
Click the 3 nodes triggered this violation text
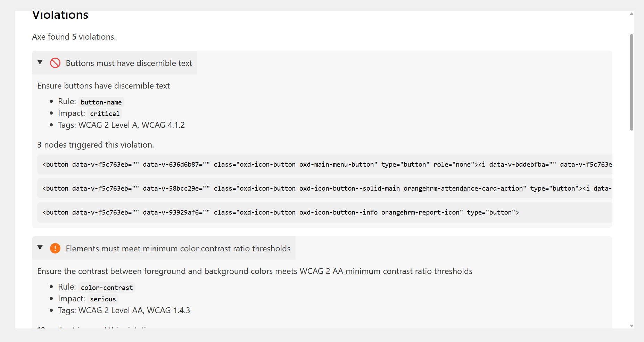[x=96, y=145]
